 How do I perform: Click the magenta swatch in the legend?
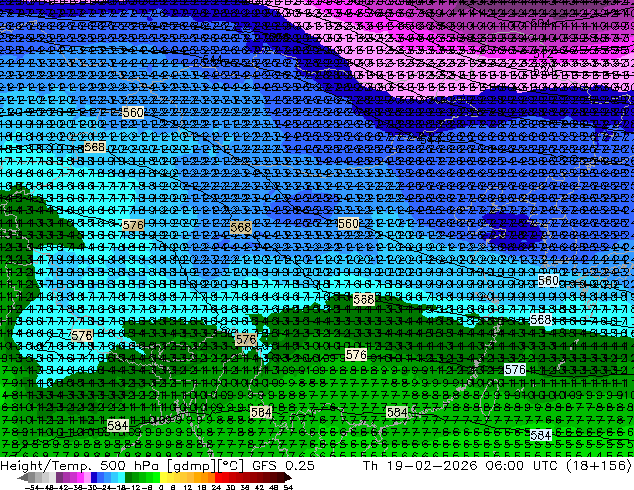click(80, 477)
